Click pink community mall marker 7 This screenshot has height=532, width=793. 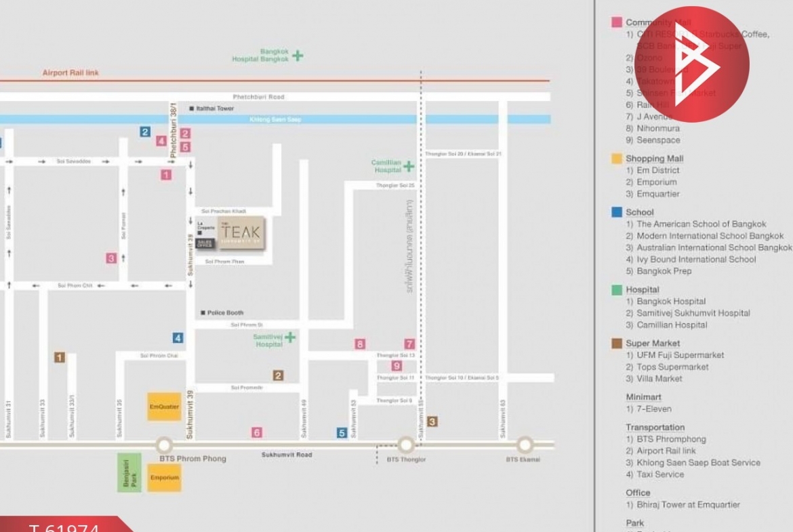point(409,344)
